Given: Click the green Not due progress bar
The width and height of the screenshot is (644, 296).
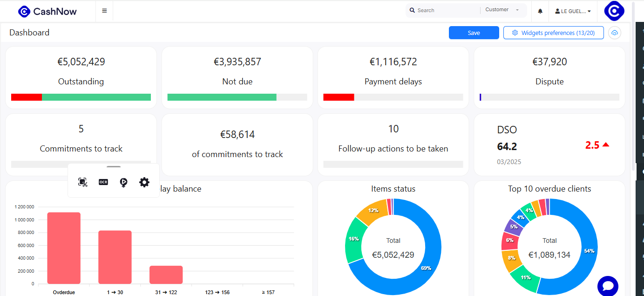Looking at the screenshot, I should point(222,97).
